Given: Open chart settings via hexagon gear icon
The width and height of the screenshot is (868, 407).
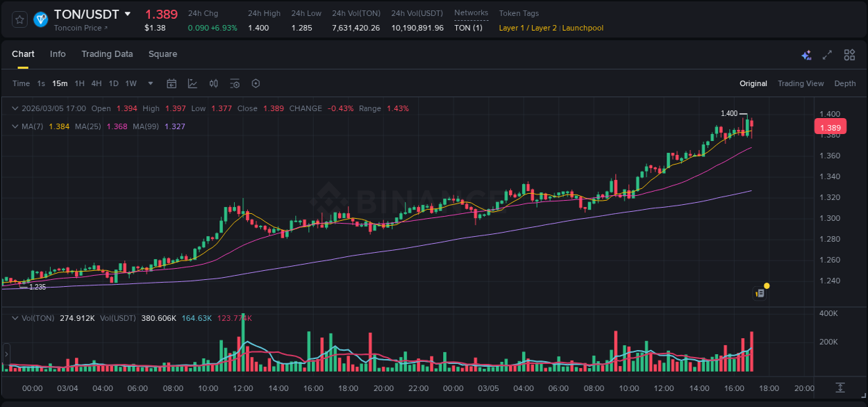Looking at the screenshot, I should [256, 83].
